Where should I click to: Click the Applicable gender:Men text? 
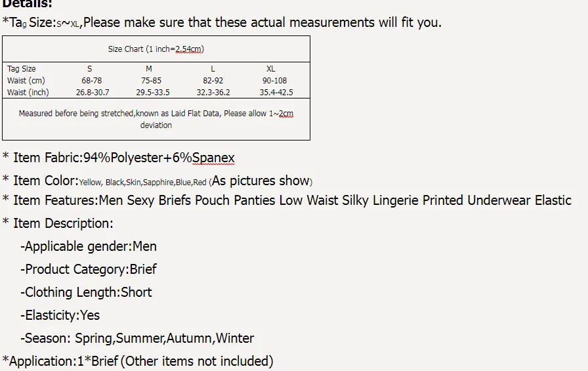tap(89, 247)
